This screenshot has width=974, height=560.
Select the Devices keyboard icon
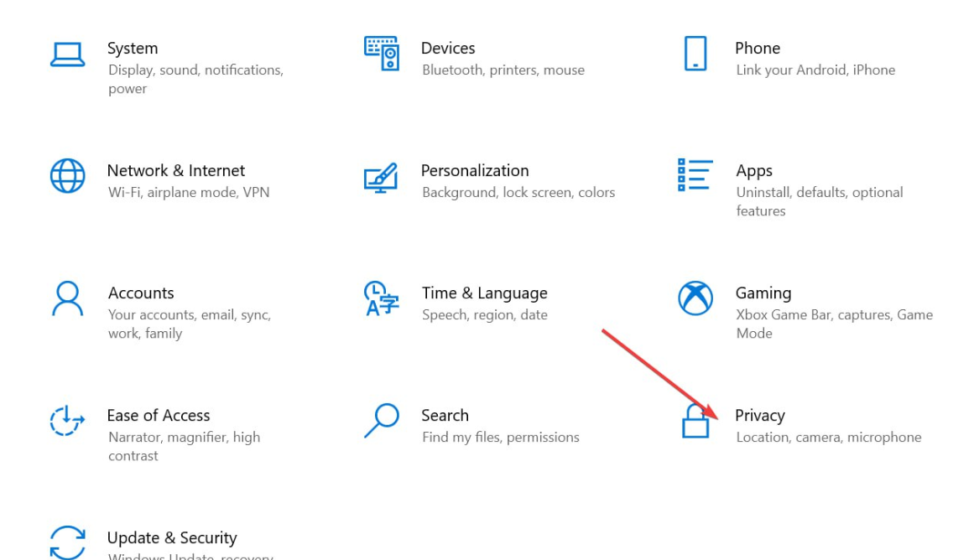tap(382, 52)
